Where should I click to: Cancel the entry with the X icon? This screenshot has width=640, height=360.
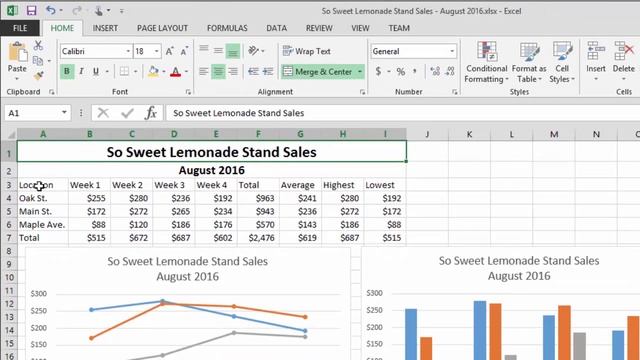[103, 113]
